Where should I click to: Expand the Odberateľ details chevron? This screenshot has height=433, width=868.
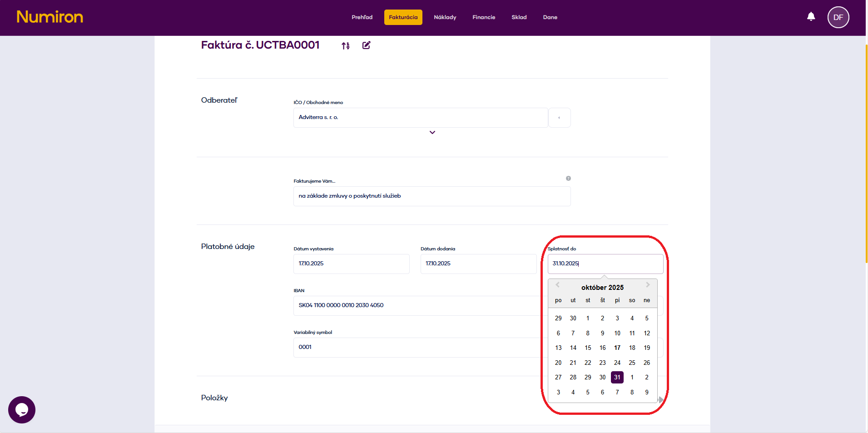pyautogui.click(x=432, y=133)
